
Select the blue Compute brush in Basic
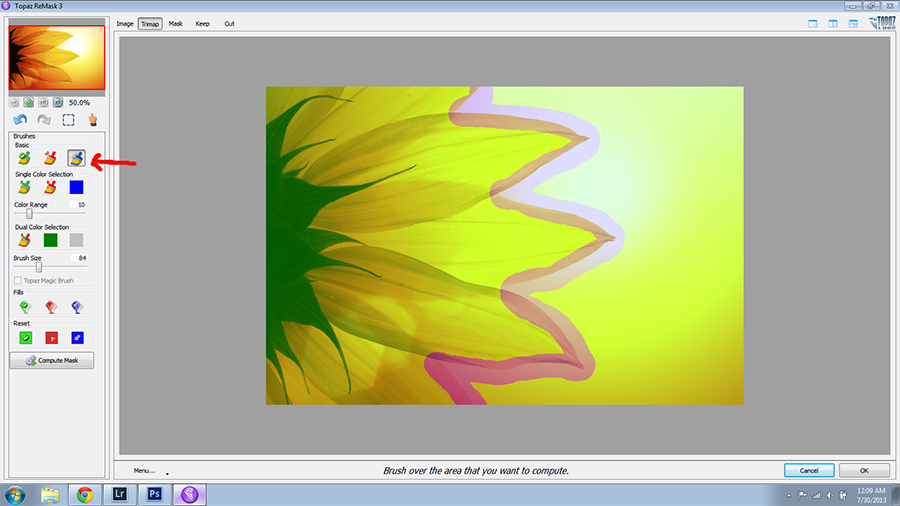tap(77, 158)
